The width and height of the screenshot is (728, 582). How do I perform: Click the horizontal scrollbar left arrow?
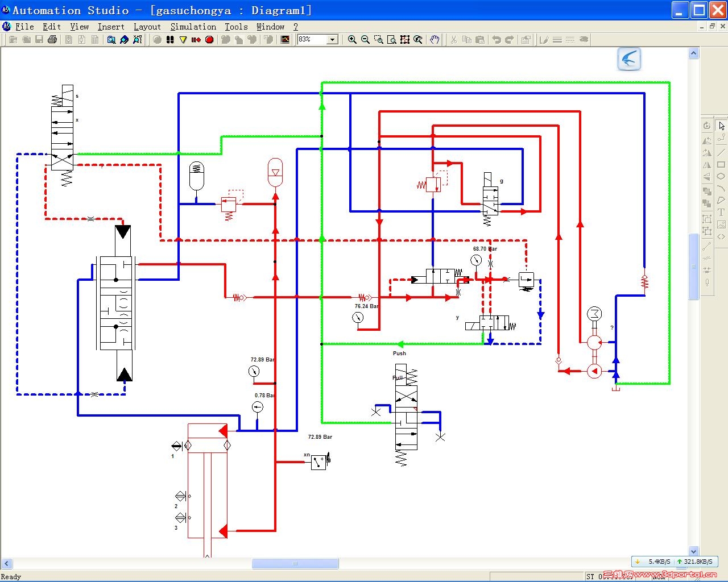(7, 563)
